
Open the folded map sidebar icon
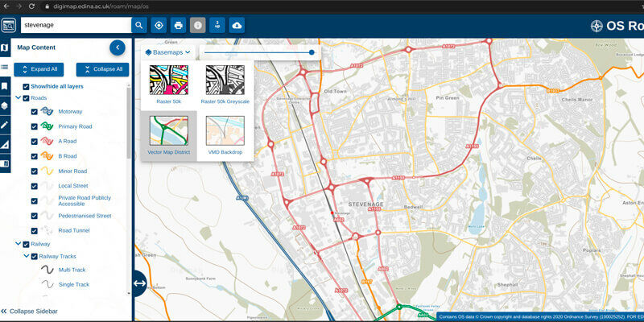point(5,48)
